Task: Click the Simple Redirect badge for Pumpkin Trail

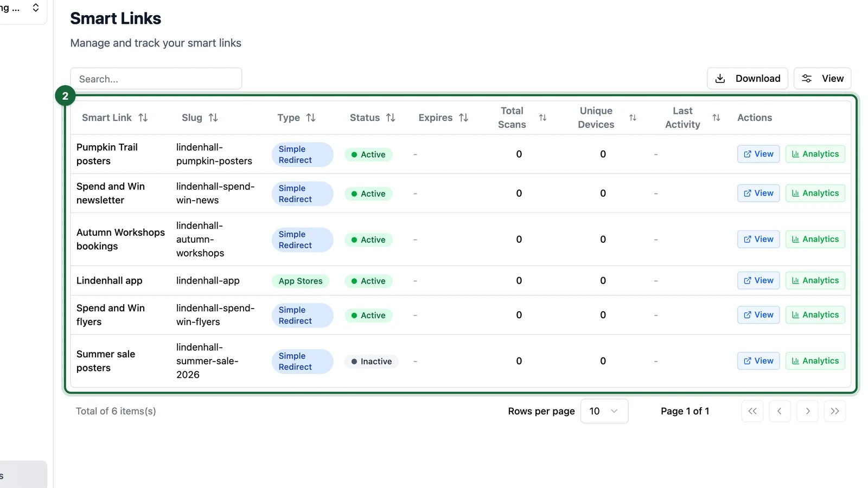Action: tap(302, 155)
